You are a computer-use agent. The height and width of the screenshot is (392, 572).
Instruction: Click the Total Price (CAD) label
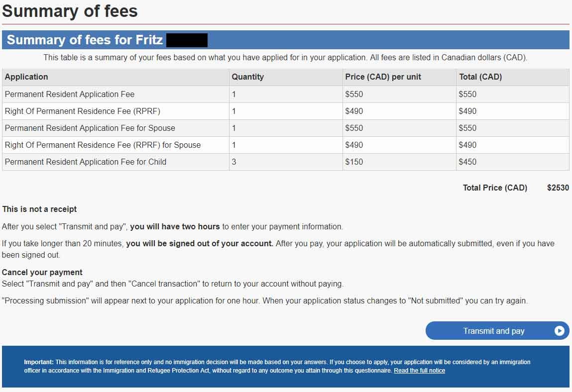pos(495,188)
